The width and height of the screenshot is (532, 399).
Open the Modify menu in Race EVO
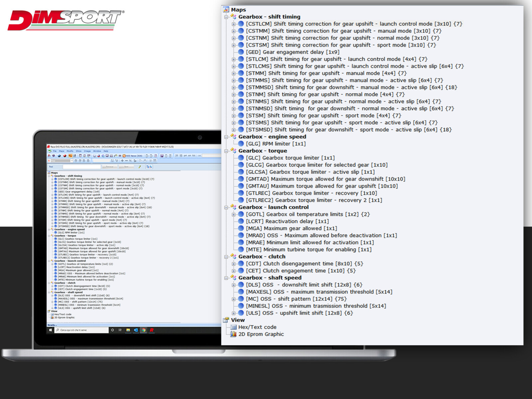pos(70,151)
